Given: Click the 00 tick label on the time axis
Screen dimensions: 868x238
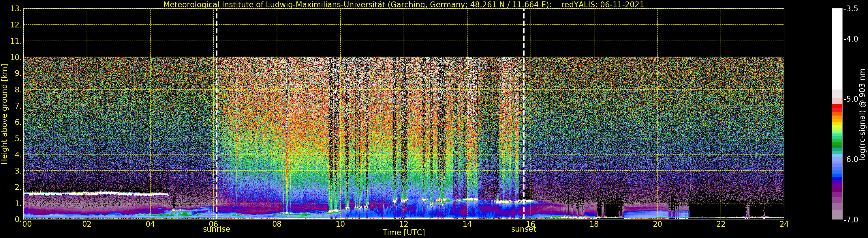Looking at the screenshot, I should pos(27,224).
